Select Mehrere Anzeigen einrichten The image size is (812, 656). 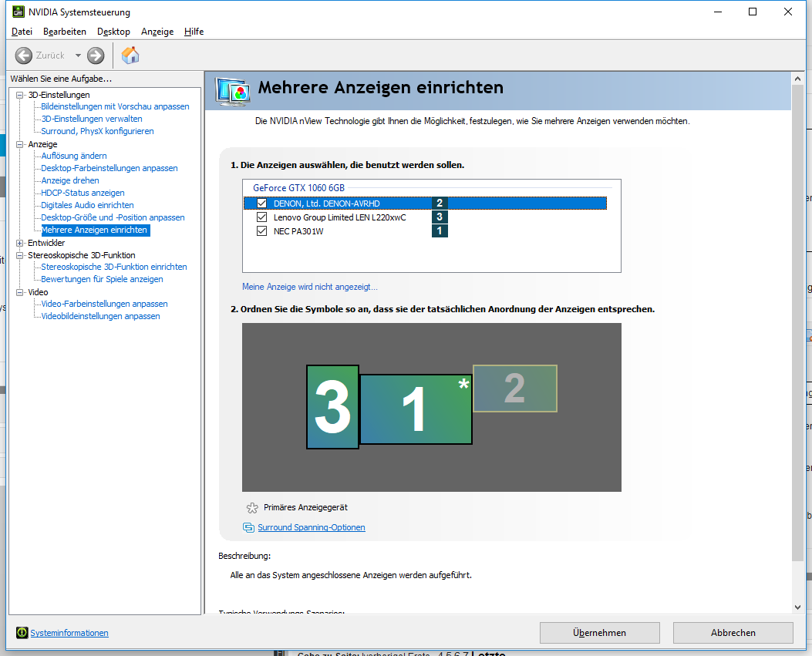pyautogui.click(x=94, y=230)
